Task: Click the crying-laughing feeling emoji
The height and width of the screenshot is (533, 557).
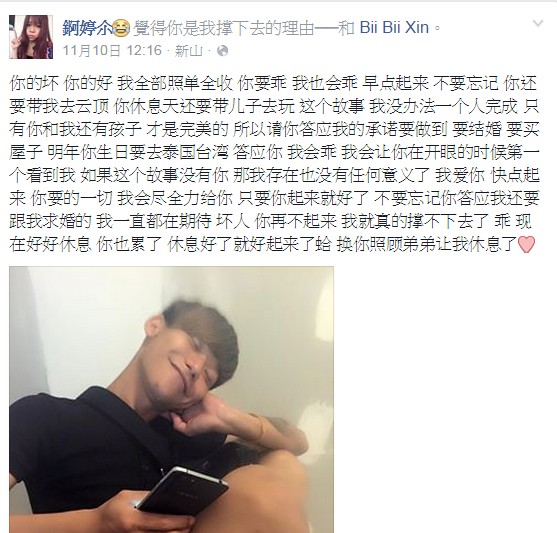Action: (x=120, y=28)
